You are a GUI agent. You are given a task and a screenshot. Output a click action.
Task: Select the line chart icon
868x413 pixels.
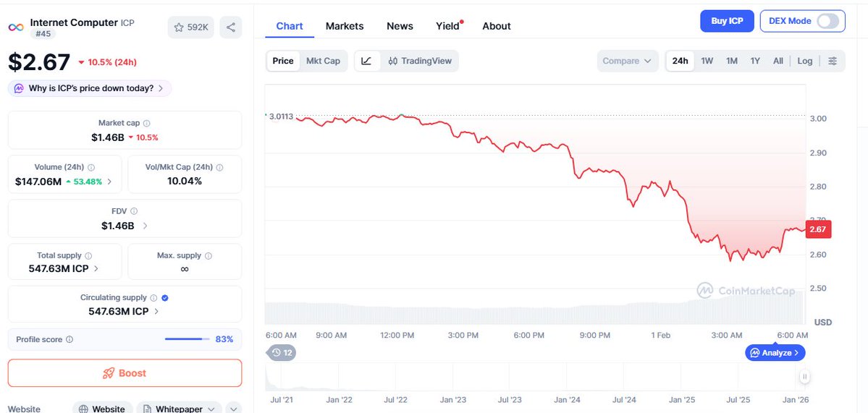[366, 61]
